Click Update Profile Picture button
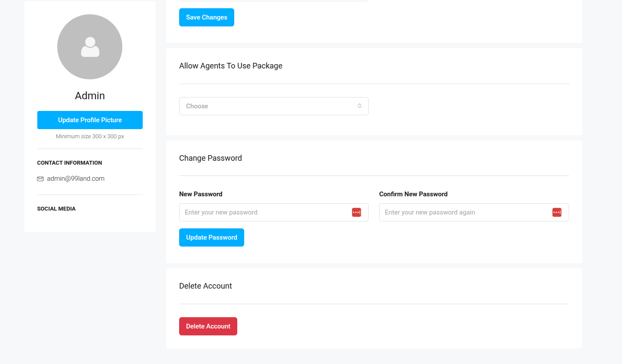 90,120
